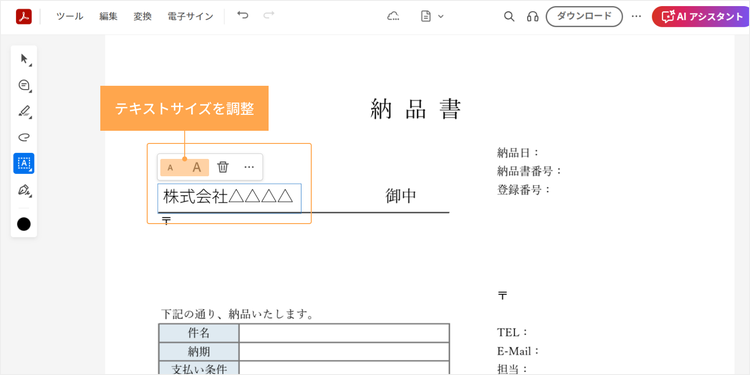Click the 件名 table header cell
The width and height of the screenshot is (750, 375).
(199, 333)
